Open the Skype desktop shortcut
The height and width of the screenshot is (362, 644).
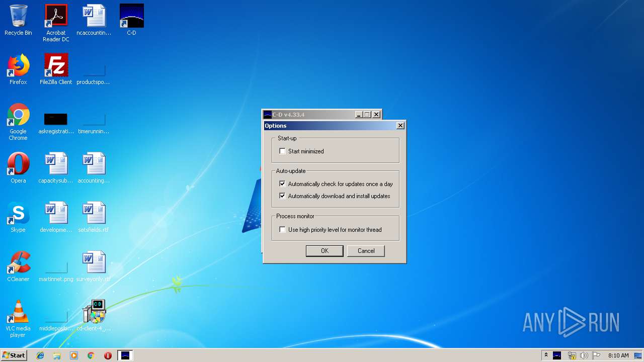(x=18, y=217)
